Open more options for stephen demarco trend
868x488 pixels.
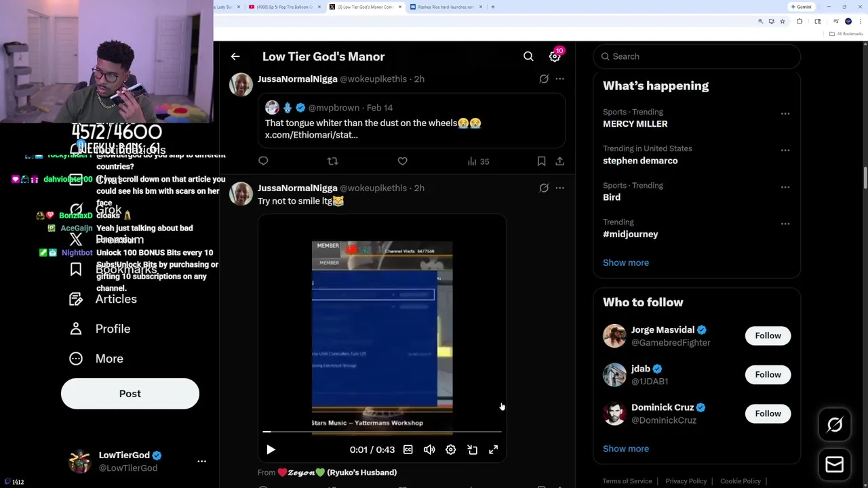coord(785,150)
